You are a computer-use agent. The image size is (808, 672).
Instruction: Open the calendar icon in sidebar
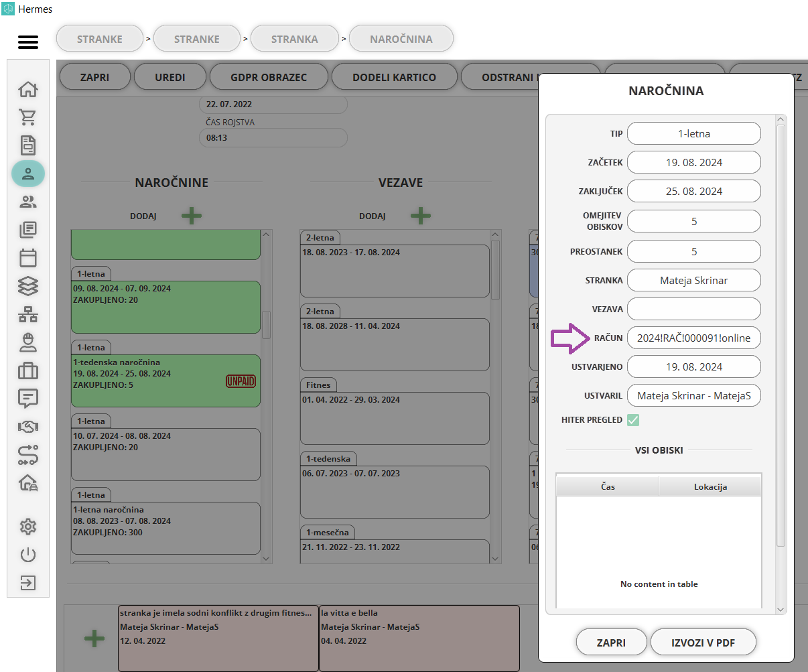28,258
